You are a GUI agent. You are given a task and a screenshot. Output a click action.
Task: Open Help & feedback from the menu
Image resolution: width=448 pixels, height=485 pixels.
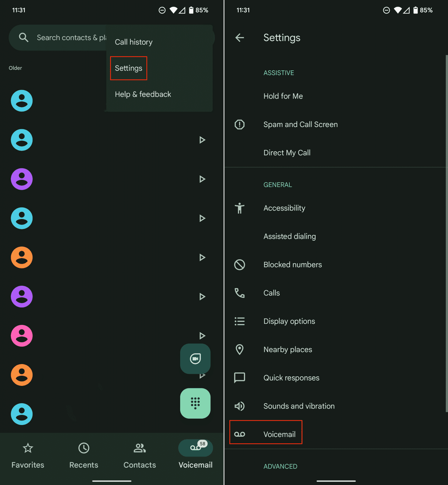(x=143, y=94)
